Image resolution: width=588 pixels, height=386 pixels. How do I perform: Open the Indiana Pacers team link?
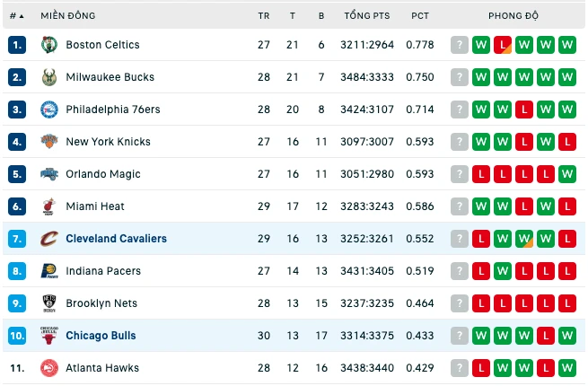pos(103,271)
